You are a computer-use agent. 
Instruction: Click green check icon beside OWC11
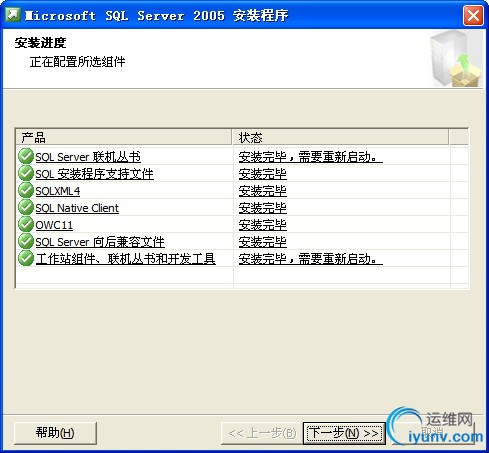[26, 224]
